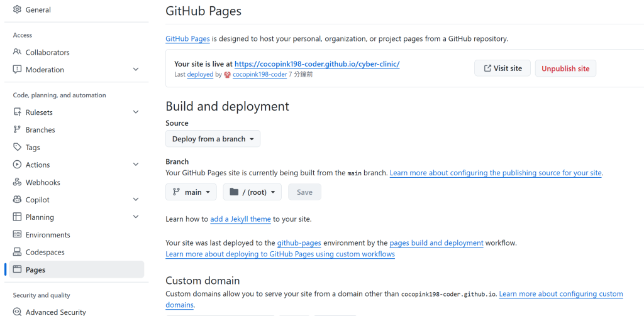Open Learn more about configuring publishing source
The height and width of the screenshot is (316, 644).
[496, 173]
